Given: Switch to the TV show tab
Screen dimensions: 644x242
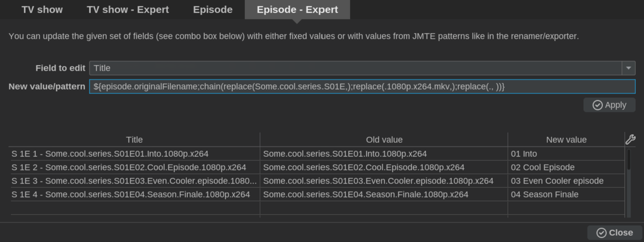Looking at the screenshot, I should click(42, 10).
